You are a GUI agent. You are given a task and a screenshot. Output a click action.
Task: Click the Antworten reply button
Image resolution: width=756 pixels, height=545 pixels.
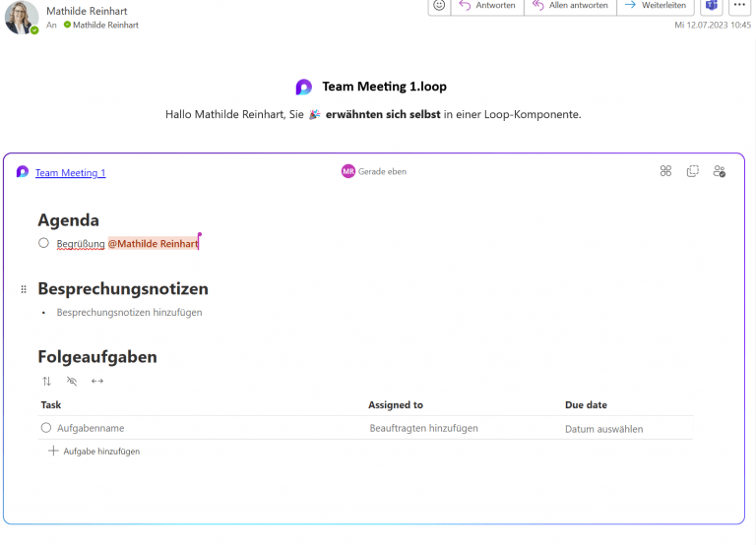click(487, 6)
